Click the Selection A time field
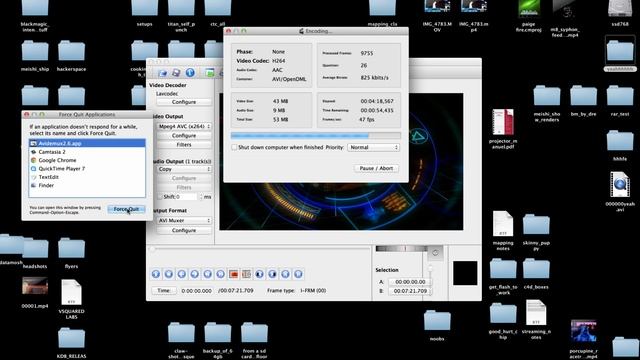 (x=410, y=282)
